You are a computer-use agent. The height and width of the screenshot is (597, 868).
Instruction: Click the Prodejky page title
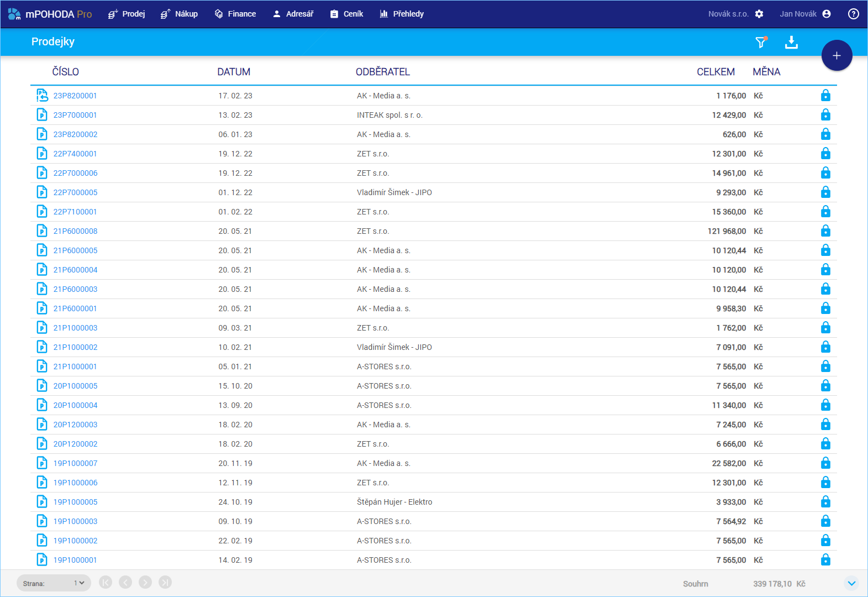pyautogui.click(x=53, y=41)
